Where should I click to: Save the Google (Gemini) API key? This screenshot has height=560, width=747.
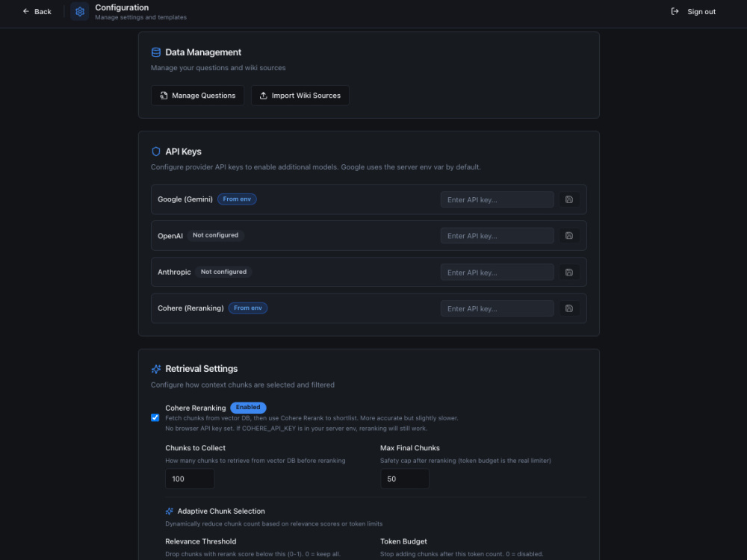pos(568,199)
